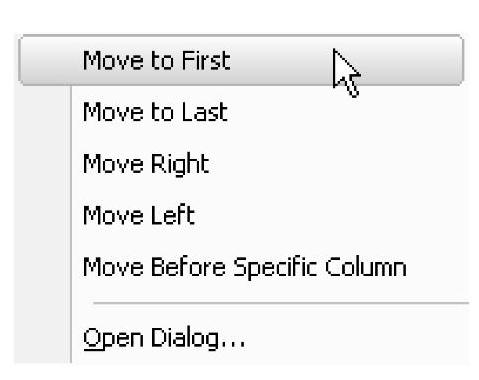The image size is (479, 380).
Task: Select Move to First menu entry
Action: [x=240, y=60]
